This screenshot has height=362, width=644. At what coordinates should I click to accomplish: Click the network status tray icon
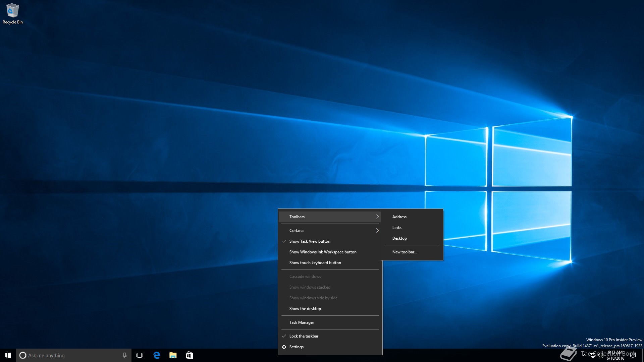[x=592, y=355]
